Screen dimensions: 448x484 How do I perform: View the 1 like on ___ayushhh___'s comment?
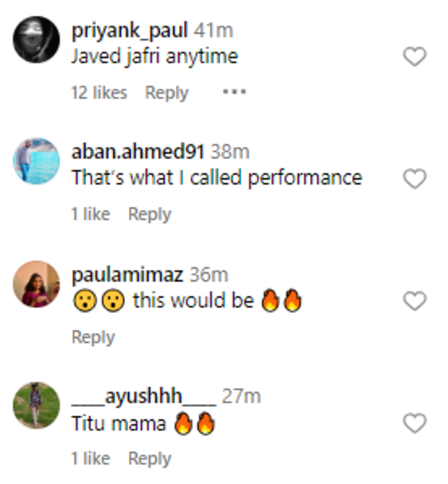click(x=90, y=459)
